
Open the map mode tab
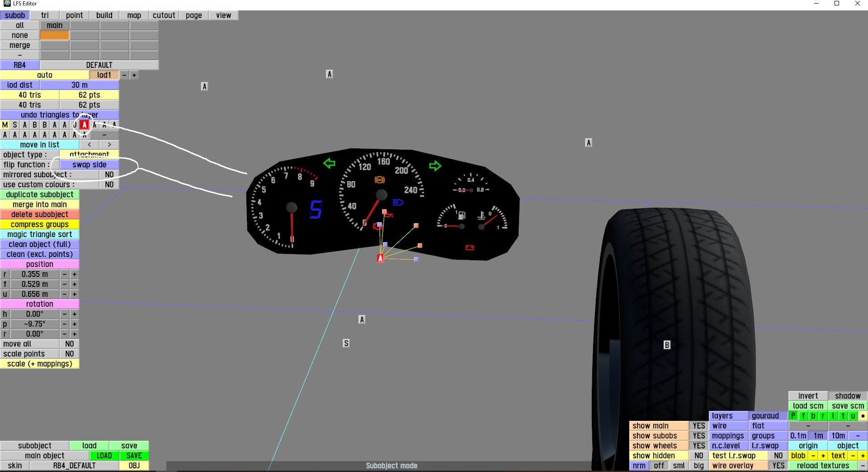[x=134, y=15]
